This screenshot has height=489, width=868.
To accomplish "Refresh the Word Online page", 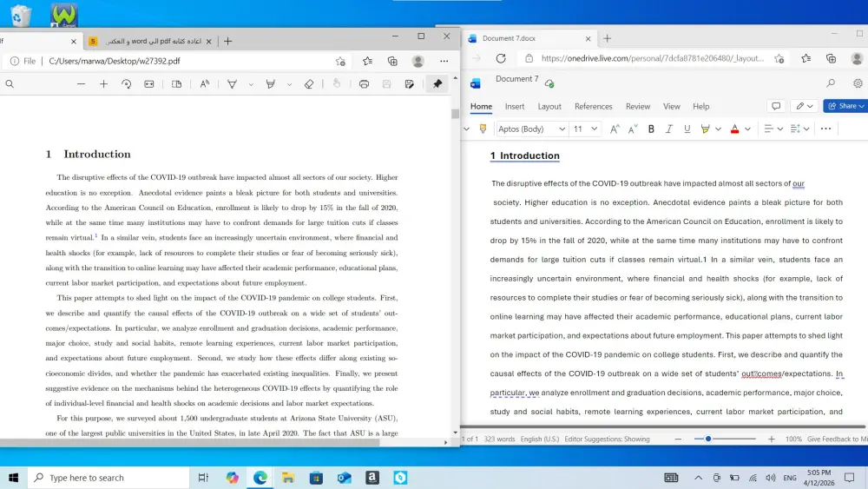I will coord(501,58).
